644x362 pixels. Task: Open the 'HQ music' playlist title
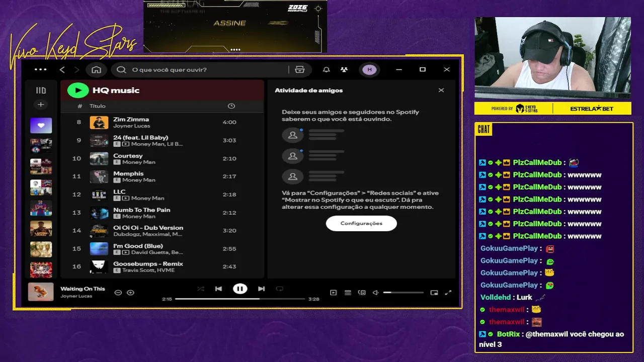click(x=116, y=90)
